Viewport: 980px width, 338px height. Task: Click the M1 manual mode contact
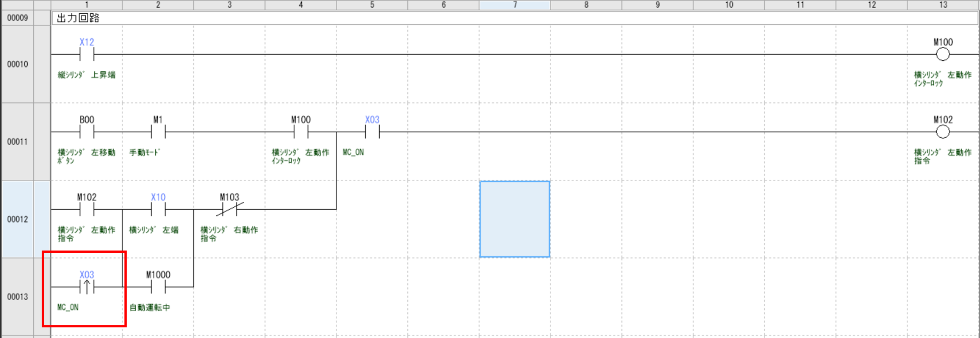click(x=158, y=132)
